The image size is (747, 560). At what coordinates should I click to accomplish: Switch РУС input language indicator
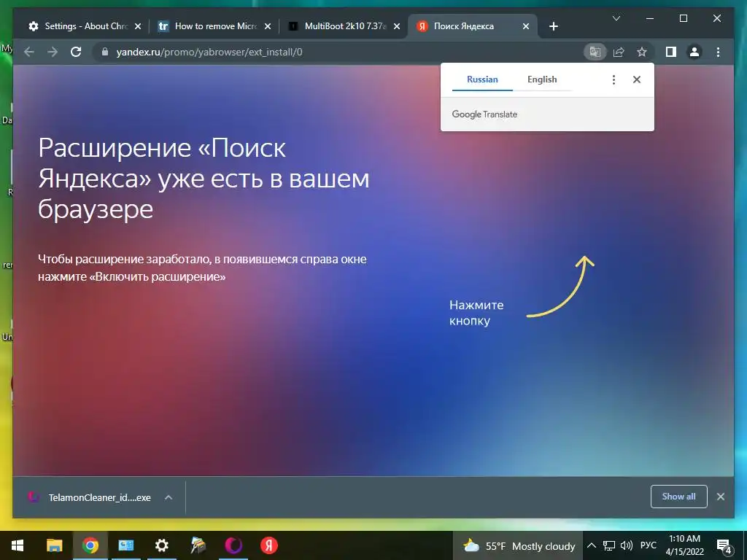tap(648, 545)
